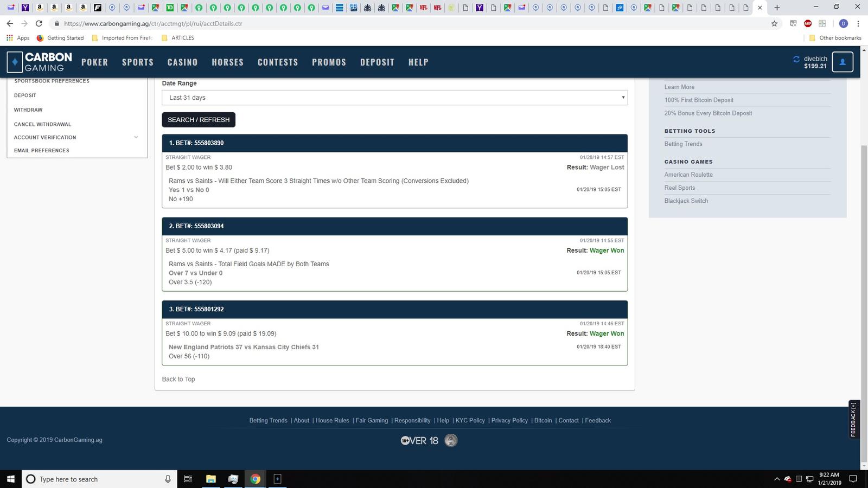868x488 pixels.
Task: Open Task View in the taskbar
Action: (188, 479)
